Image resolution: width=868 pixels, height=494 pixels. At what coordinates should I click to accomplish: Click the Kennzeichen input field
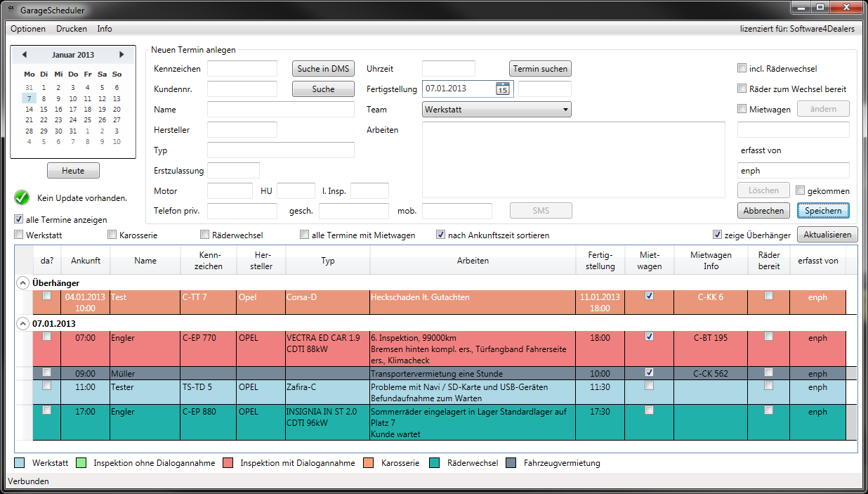(x=242, y=69)
